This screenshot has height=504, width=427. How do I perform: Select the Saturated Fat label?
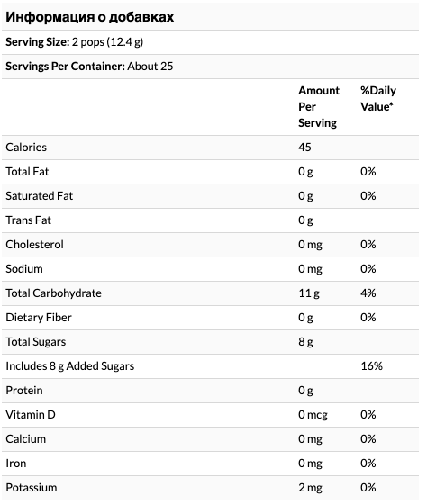tap(40, 196)
